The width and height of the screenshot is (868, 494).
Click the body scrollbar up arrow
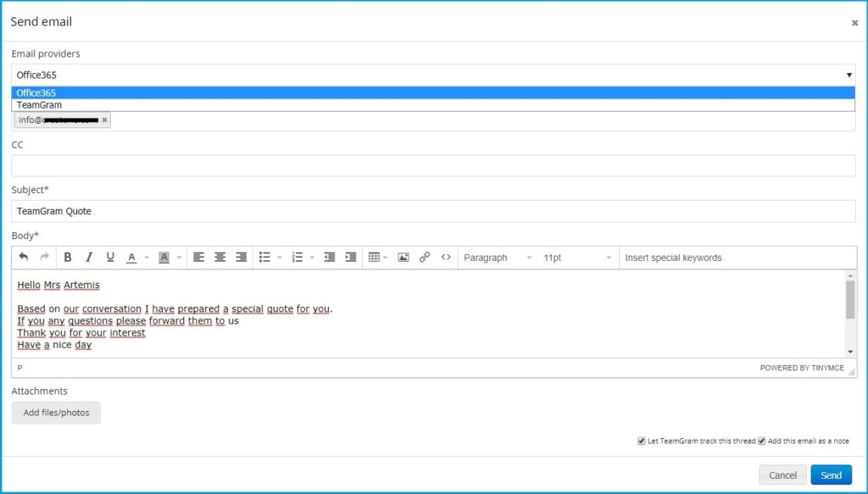850,275
